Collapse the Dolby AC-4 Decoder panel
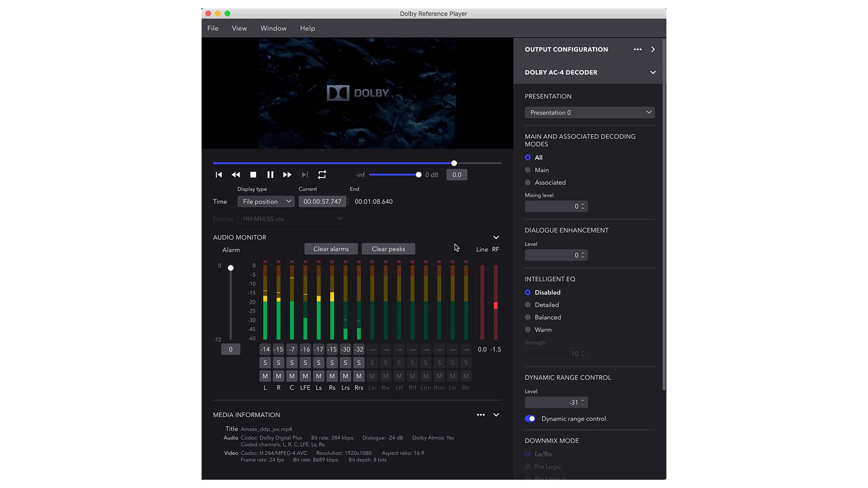 (x=653, y=72)
